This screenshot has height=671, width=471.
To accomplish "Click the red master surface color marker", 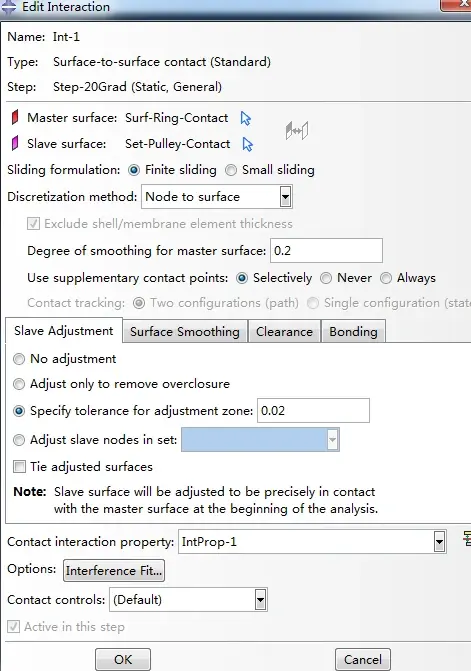I will coord(15,117).
